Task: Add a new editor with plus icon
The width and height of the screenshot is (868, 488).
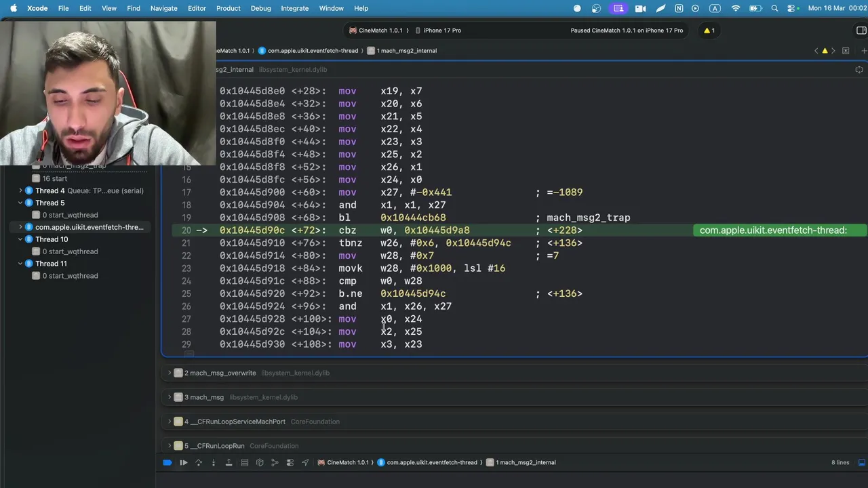Action: (864, 51)
